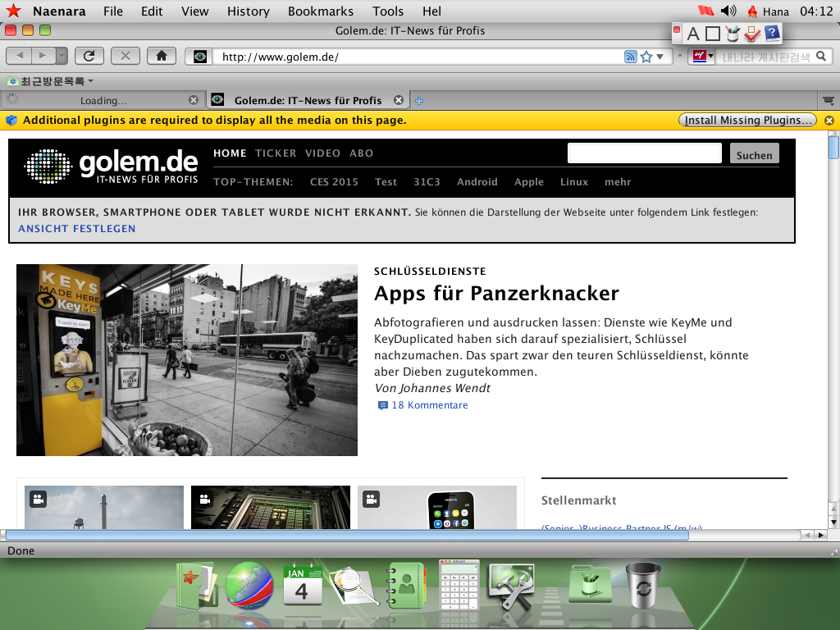Screen dimensions: 840x630
Task: Click the volume icon in menu bar
Action: tap(728, 11)
